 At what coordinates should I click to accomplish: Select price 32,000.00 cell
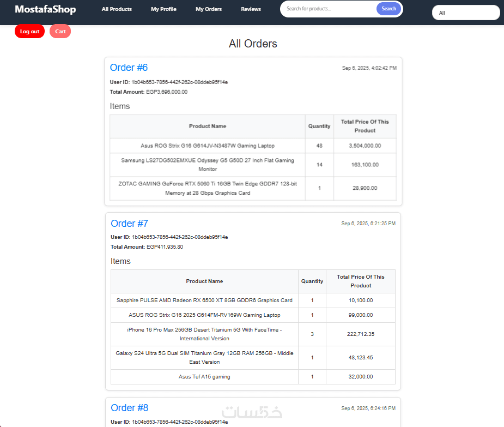click(361, 376)
